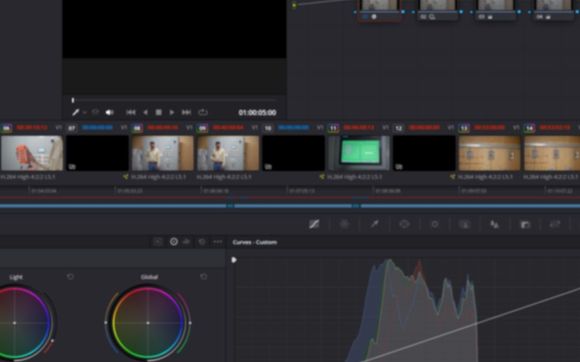Open the color wheels options menu
This screenshot has width=580, height=362.
point(218,242)
